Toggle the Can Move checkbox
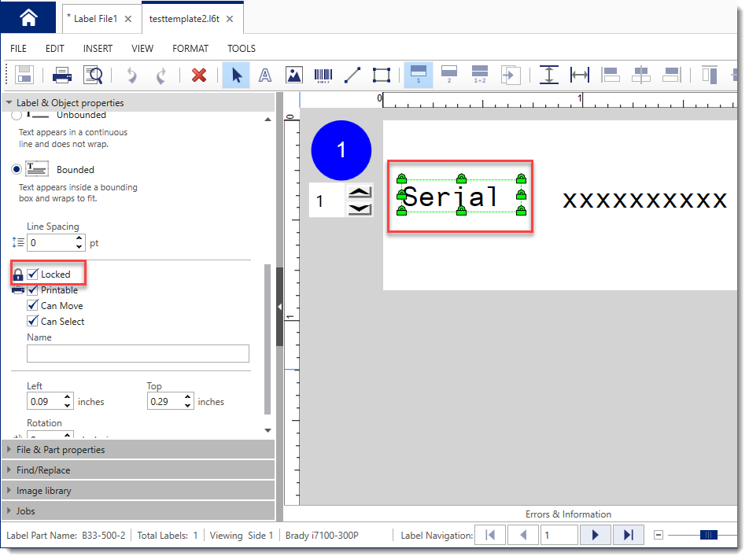Viewport: 749px width, 560px height. [33, 306]
